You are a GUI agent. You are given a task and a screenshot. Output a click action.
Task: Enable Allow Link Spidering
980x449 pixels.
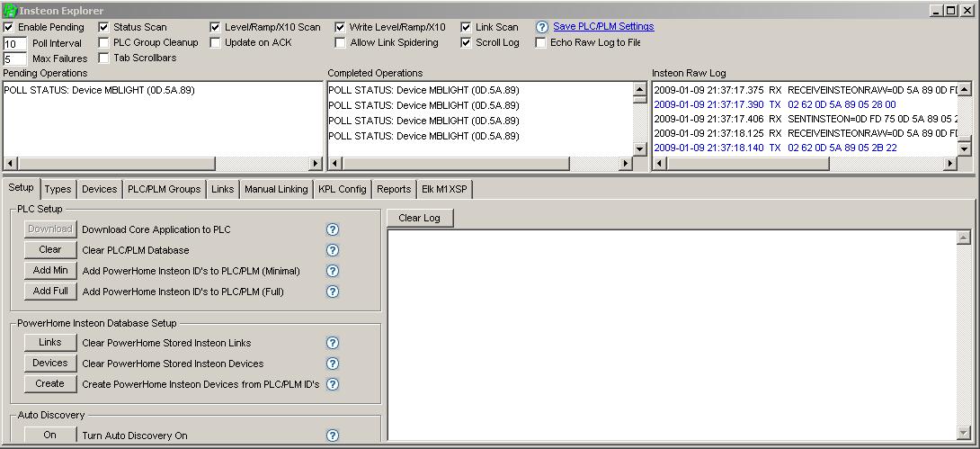340,42
